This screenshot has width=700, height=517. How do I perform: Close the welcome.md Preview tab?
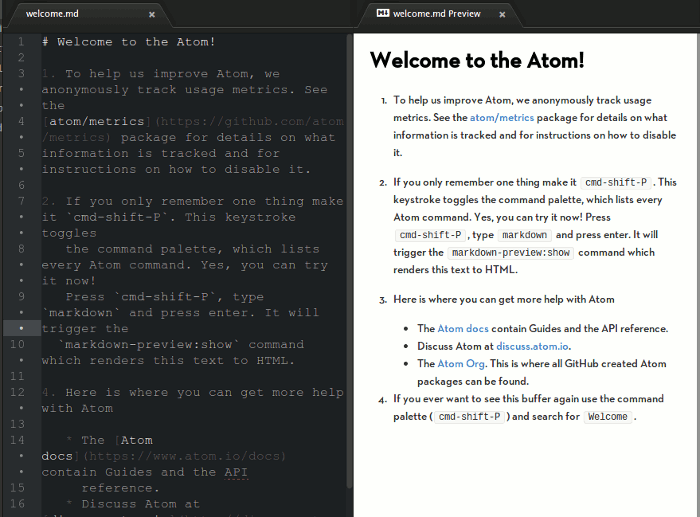click(x=502, y=15)
